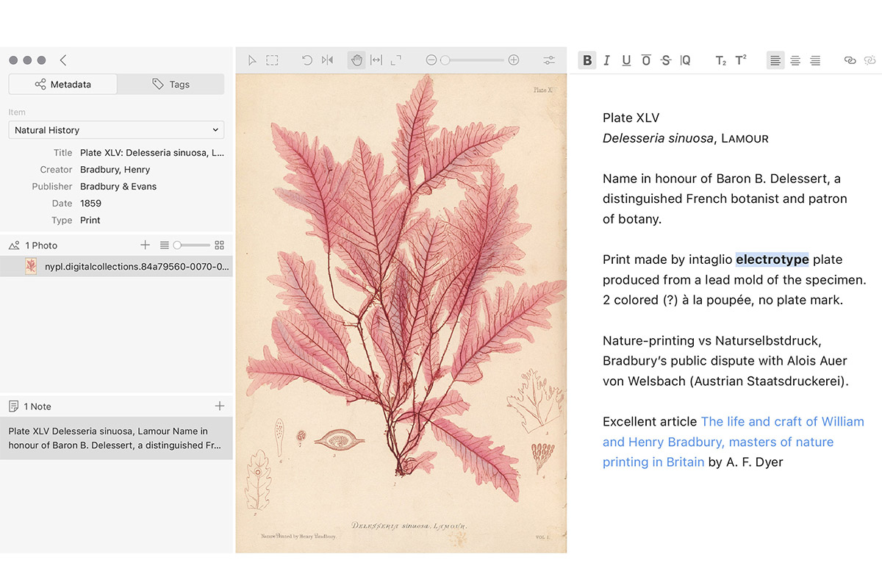Add a new photo with the plus icon

click(145, 245)
